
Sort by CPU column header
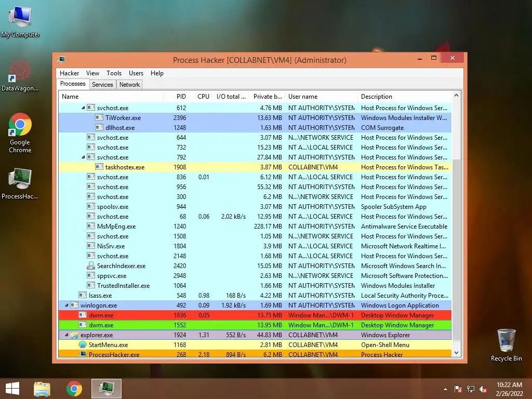pos(201,97)
